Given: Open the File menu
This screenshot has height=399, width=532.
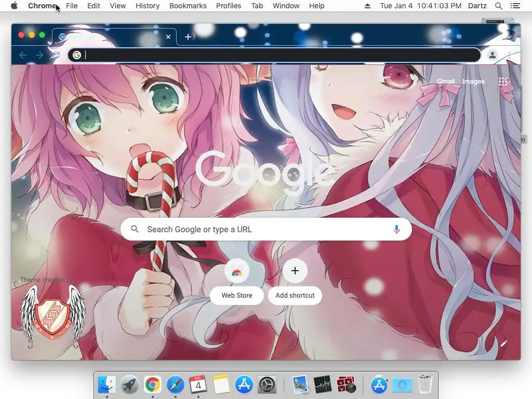Looking at the screenshot, I should click(72, 6).
